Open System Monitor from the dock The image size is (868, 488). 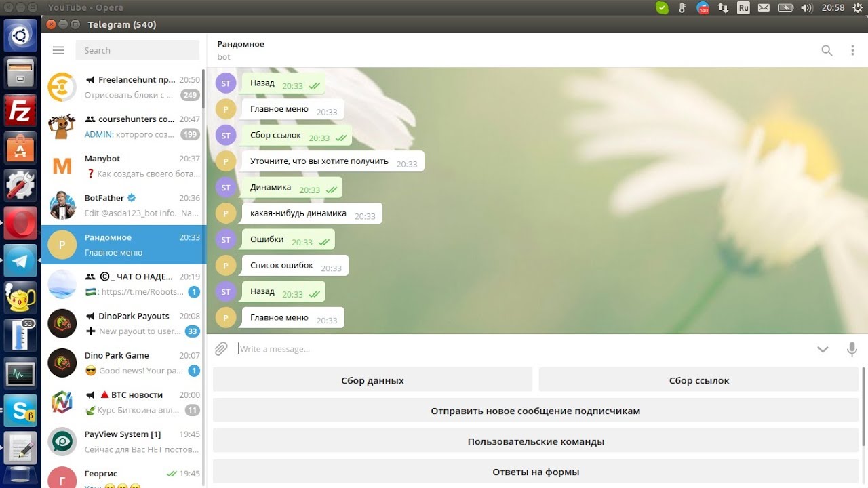tap(20, 373)
